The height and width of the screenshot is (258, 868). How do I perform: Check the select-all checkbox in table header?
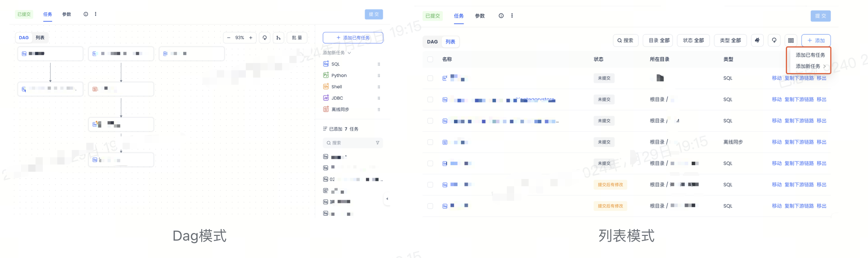(x=430, y=59)
